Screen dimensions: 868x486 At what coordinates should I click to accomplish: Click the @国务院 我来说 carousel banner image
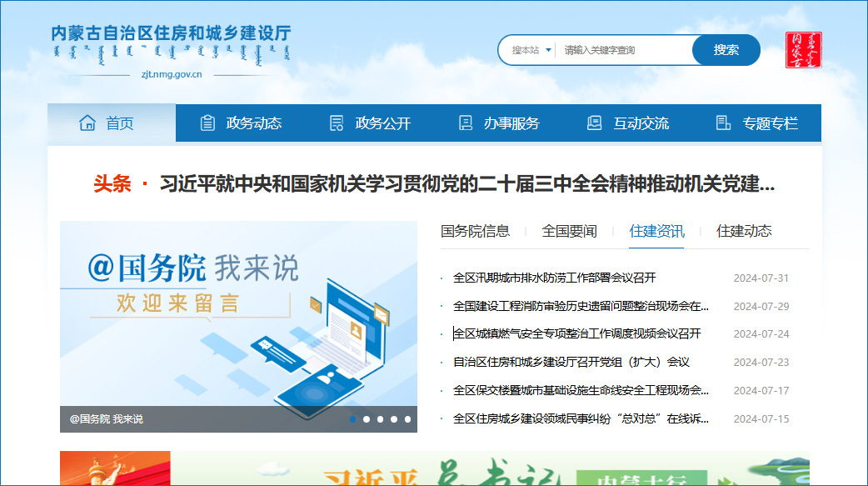point(238,327)
